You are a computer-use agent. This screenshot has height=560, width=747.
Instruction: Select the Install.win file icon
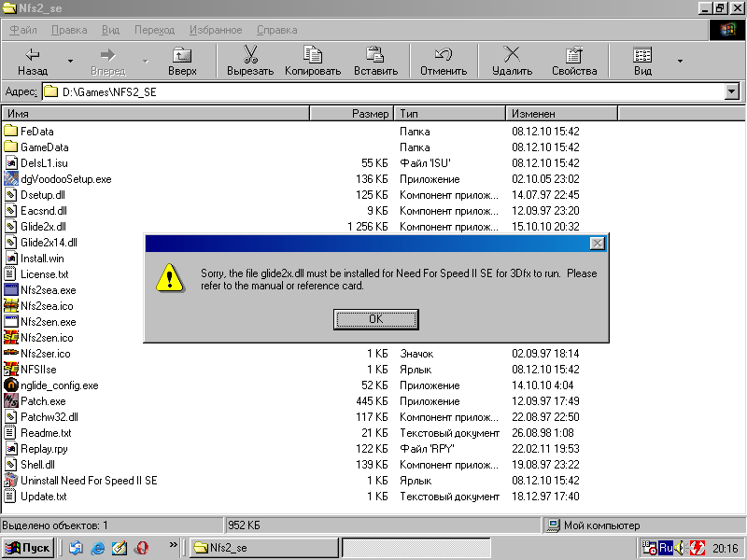coord(10,259)
